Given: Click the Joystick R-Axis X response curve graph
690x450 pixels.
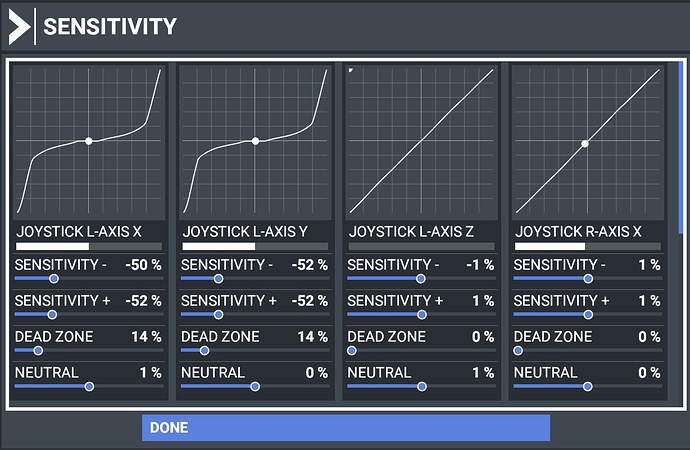Looking at the screenshot, I should [587, 141].
